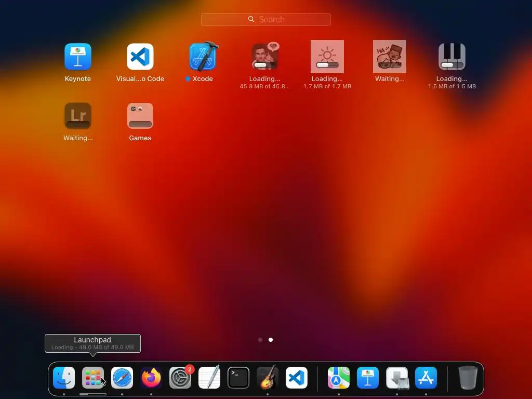Open Maps from the Dock
532x399 pixels.
339,378
